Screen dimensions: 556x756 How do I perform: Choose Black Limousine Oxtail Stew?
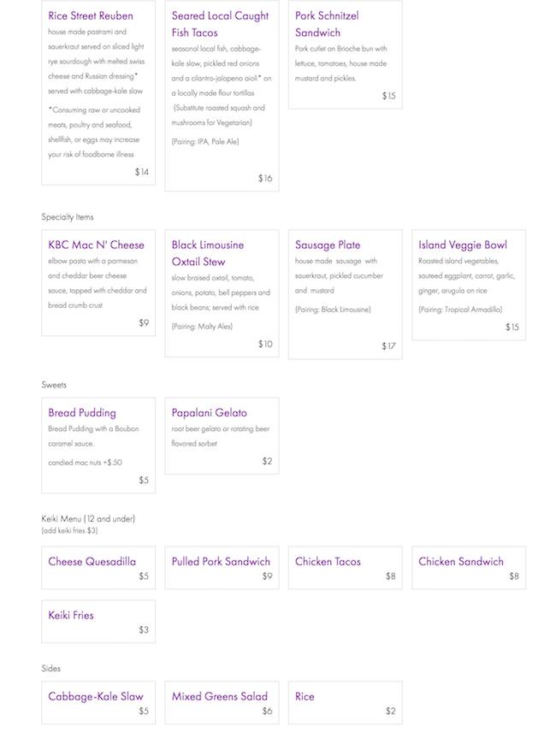coord(208,253)
